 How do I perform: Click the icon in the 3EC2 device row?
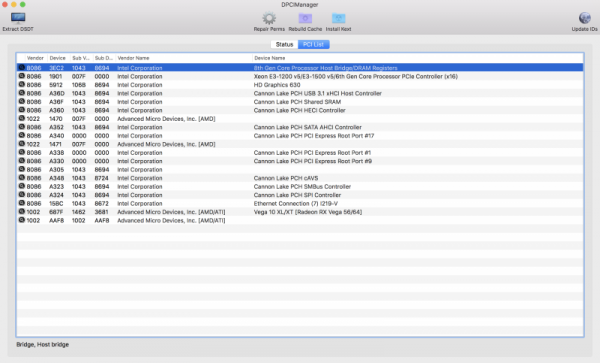point(22,68)
